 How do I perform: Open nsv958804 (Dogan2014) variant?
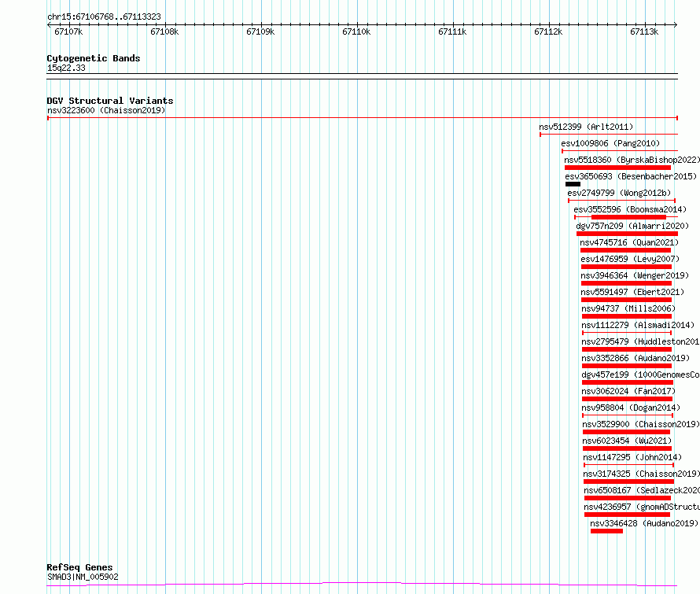631,408
